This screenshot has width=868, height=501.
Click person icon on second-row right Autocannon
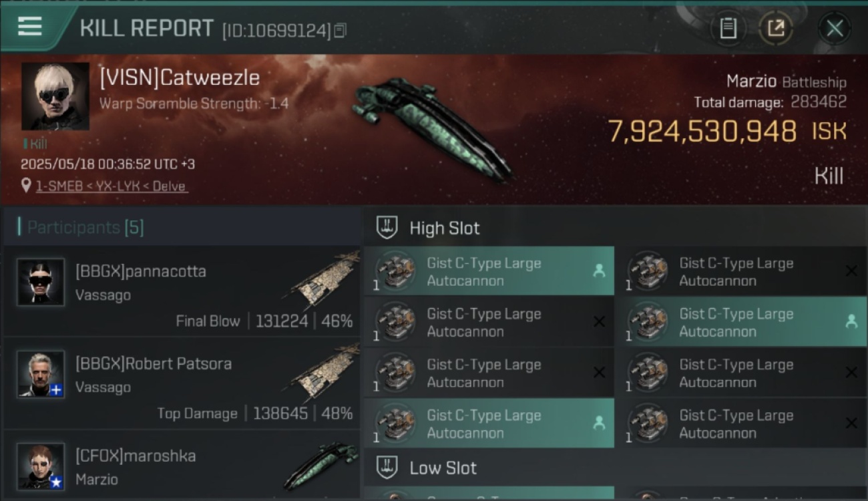pyautogui.click(x=851, y=321)
